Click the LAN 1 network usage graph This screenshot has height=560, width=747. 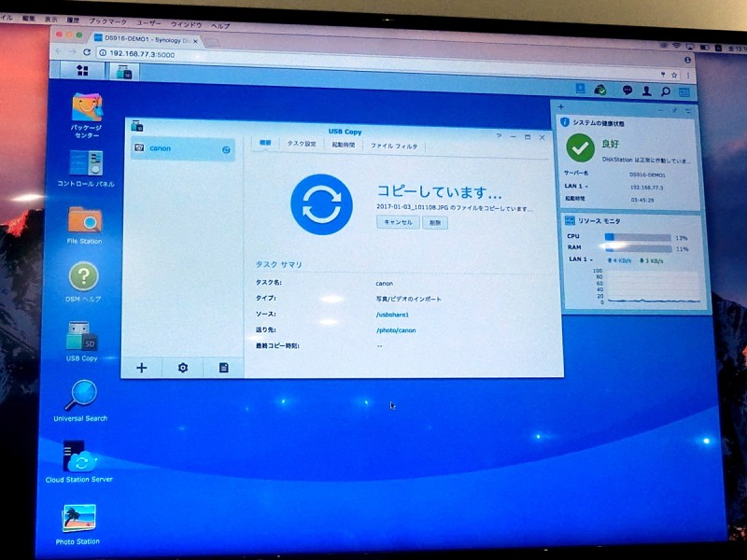click(x=653, y=287)
